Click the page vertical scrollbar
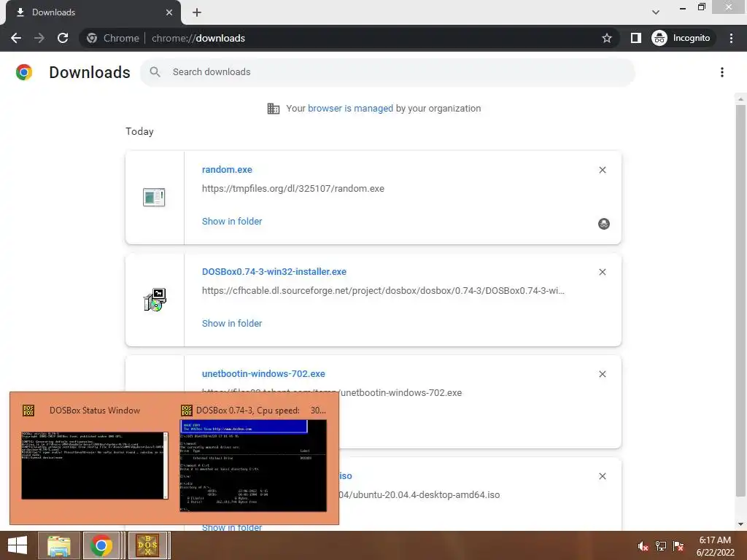This screenshot has height=560, width=747. coord(740,300)
